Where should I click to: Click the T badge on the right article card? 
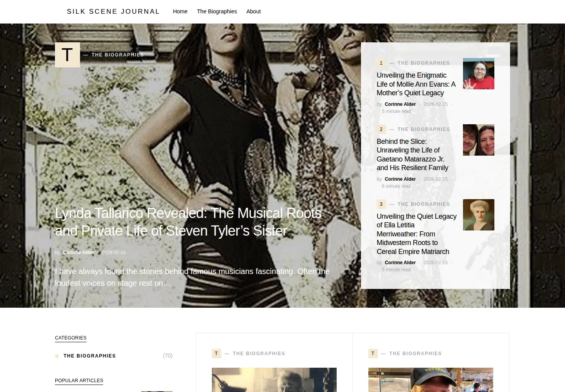coord(373,354)
